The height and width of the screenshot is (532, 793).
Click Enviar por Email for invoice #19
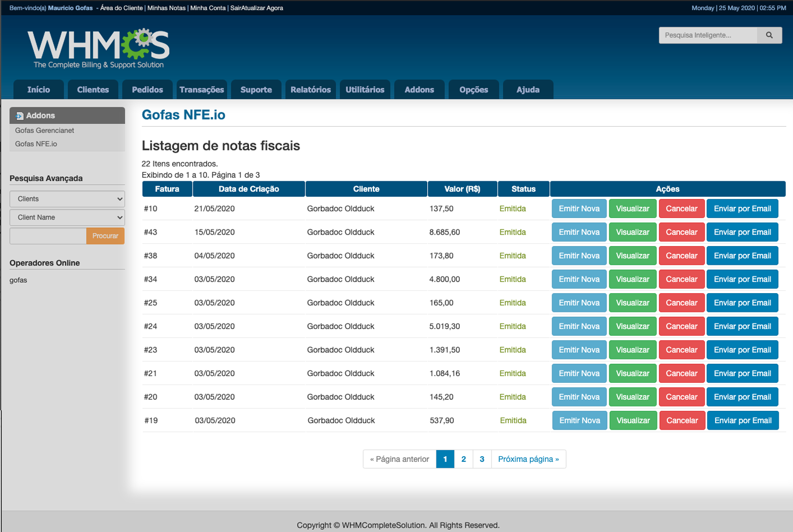click(x=743, y=420)
